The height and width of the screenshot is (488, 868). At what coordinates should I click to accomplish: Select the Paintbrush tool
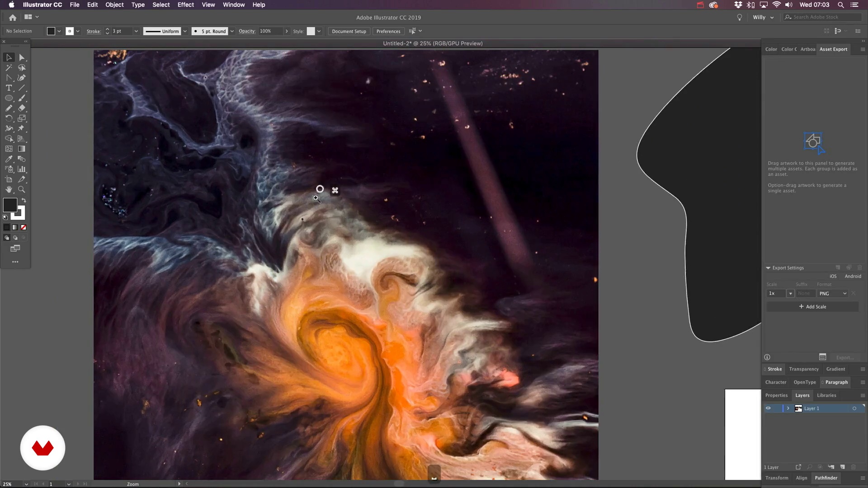(x=22, y=98)
